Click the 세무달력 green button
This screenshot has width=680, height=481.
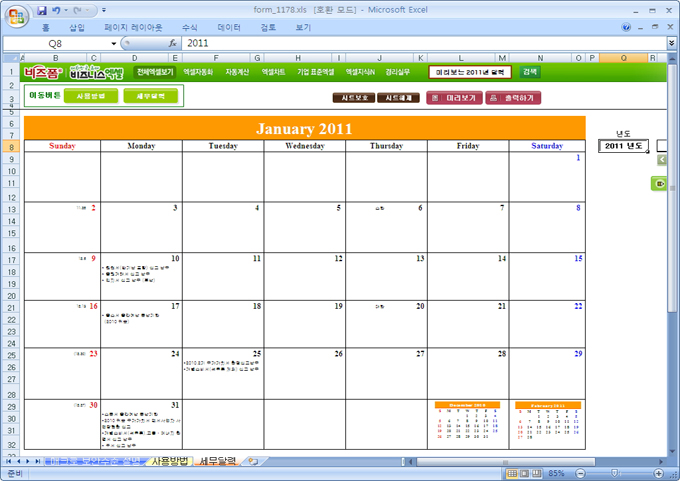[150, 96]
